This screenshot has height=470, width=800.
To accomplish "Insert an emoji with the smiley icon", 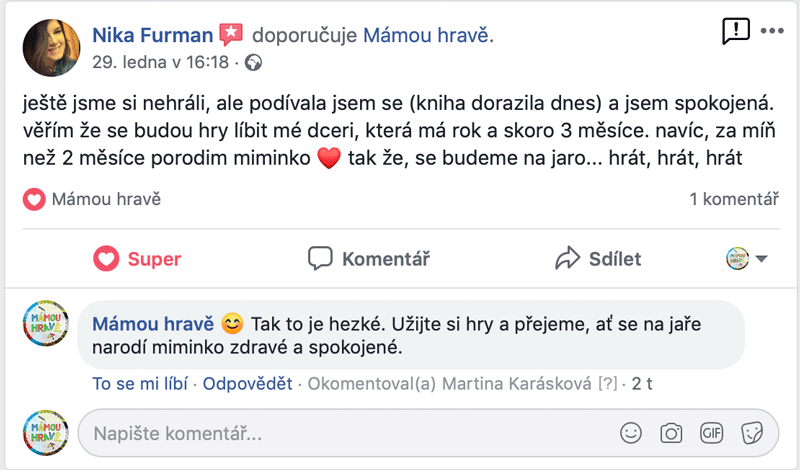I will 631,433.
